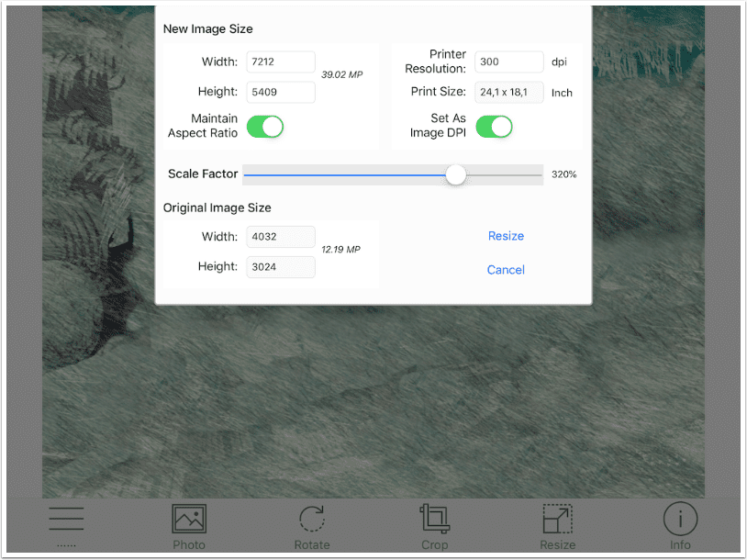Select the Crop tool icon
This screenshot has height=560, width=747.
[434, 520]
